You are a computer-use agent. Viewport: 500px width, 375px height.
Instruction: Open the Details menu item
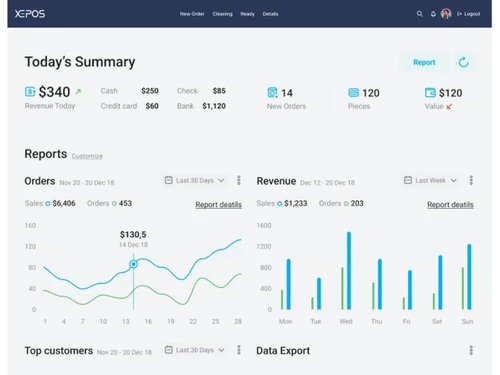click(270, 14)
